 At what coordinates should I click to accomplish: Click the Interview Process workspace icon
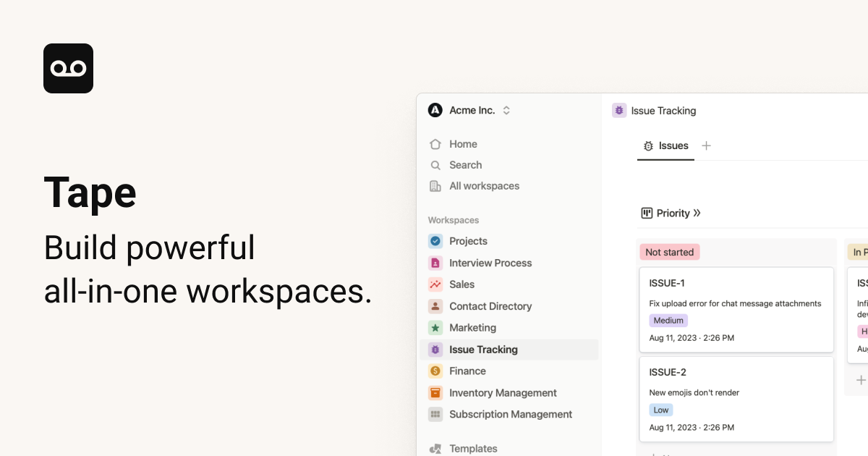435,263
